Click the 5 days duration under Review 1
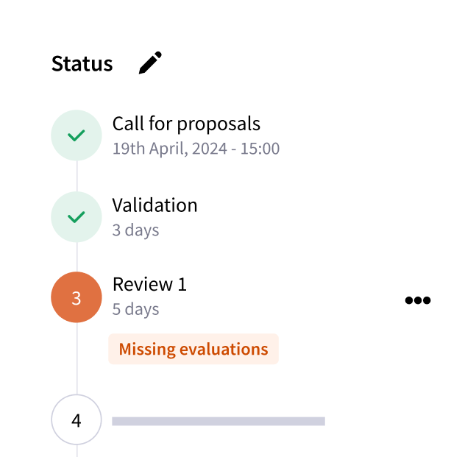 pyautogui.click(x=135, y=309)
